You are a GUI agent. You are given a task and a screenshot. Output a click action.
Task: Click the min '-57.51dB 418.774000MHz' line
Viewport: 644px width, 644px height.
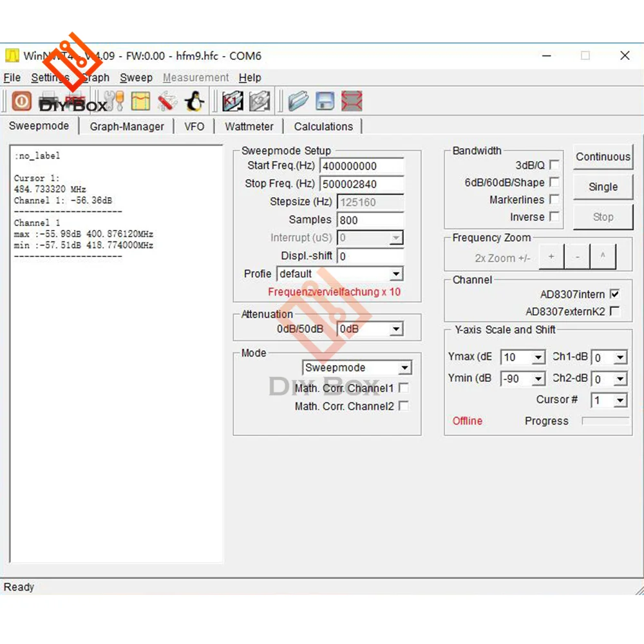click(83, 245)
